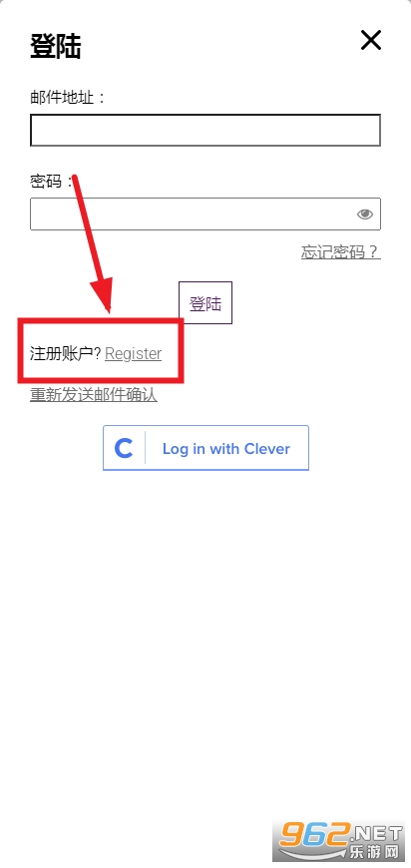
Task: Click the Log in with Clever label text
Action: (x=226, y=448)
